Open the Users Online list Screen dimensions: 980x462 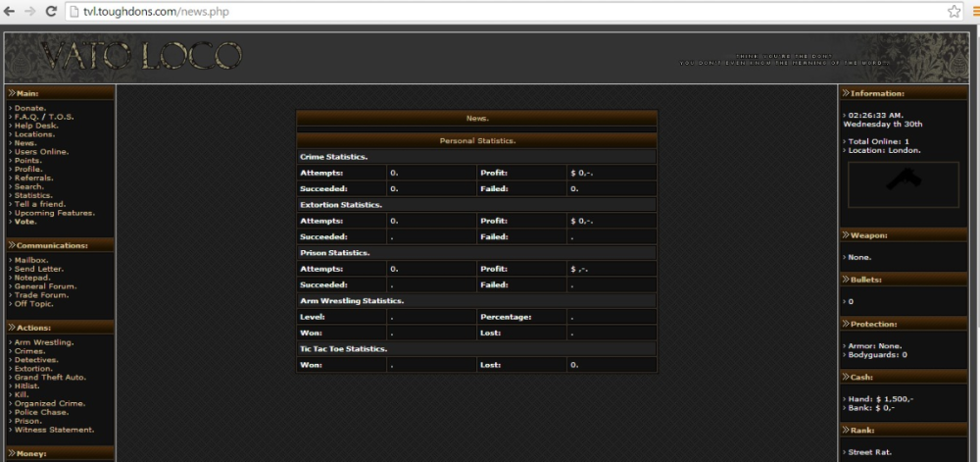(x=41, y=152)
